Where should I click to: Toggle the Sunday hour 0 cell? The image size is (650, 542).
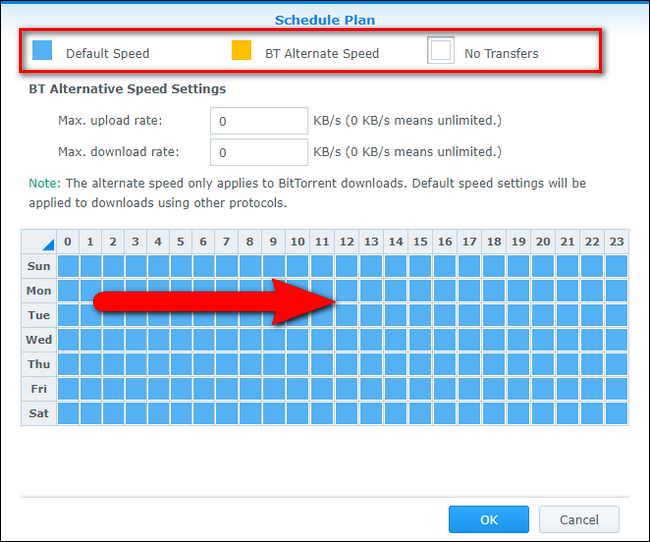tap(68, 266)
